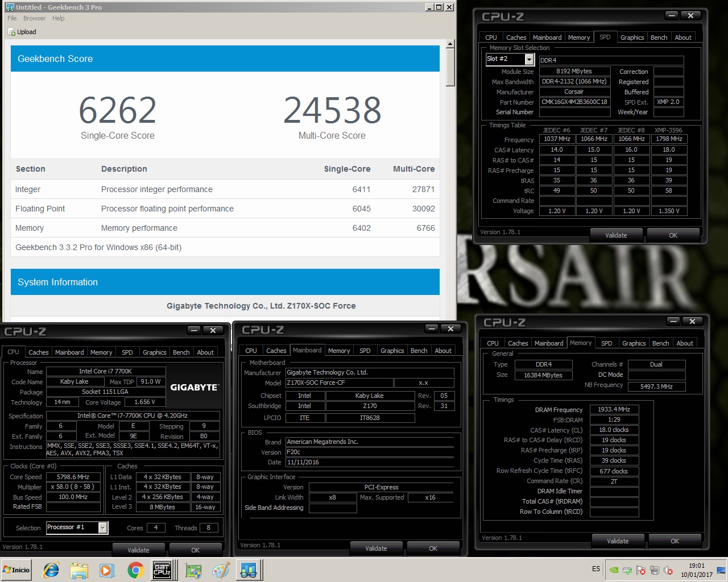Click the Part Number 'CMK16GX4M2B3600C18' field

(x=574, y=102)
